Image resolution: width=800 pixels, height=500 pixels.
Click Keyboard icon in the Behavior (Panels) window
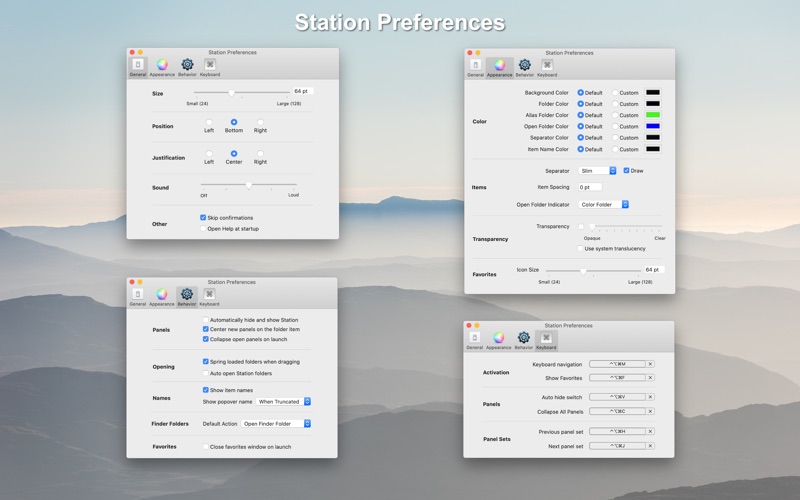coord(209,294)
